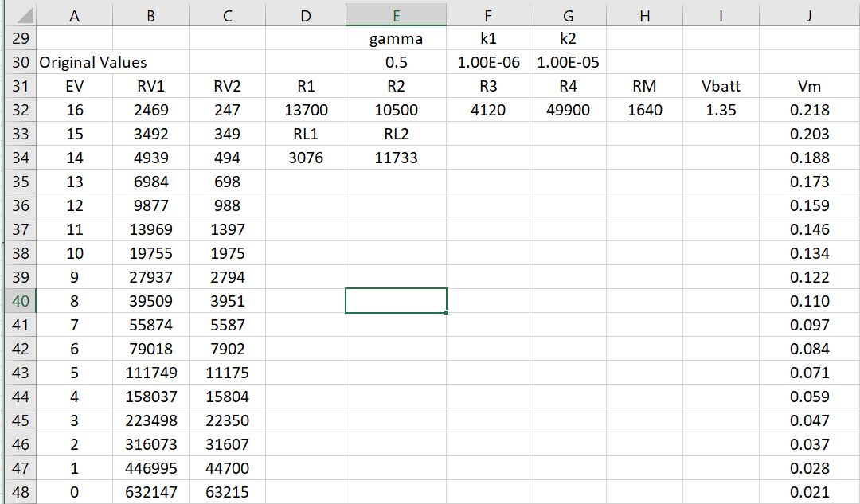Select the RV2 value 247

(x=227, y=110)
